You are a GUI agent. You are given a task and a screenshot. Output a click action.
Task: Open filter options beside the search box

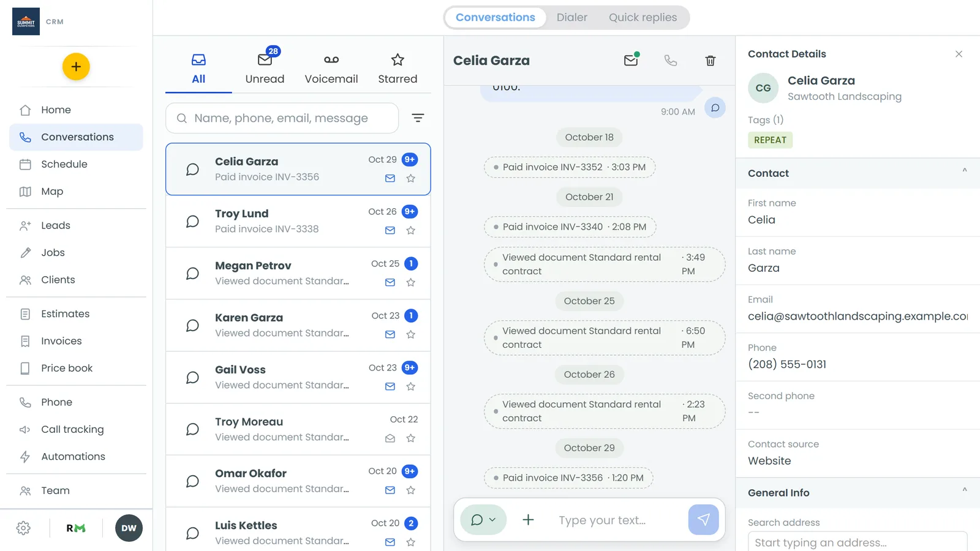(x=418, y=118)
